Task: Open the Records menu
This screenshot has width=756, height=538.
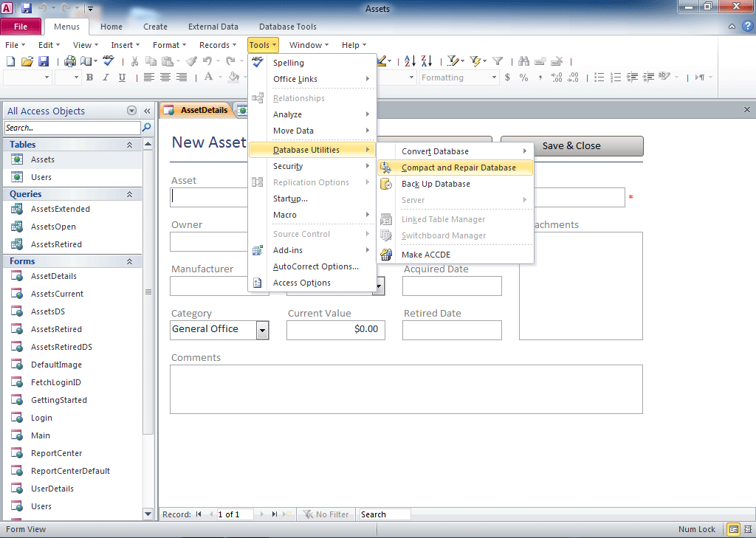Action: click(218, 45)
